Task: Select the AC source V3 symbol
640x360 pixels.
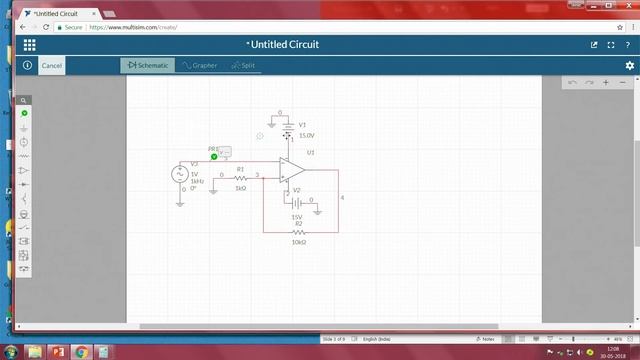Action: pyautogui.click(x=180, y=174)
